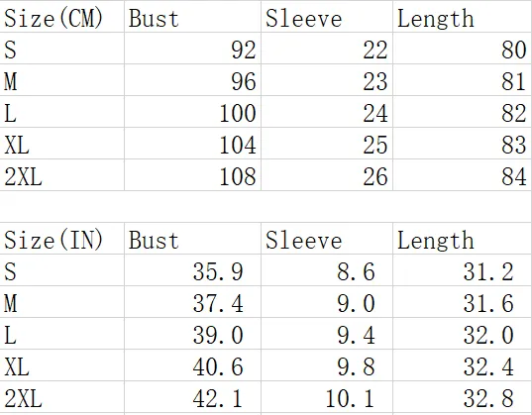Image resolution: width=532 pixels, height=415 pixels.
Task: Click the XL row label in inches table
Action: pyautogui.click(x=61, y=364)
